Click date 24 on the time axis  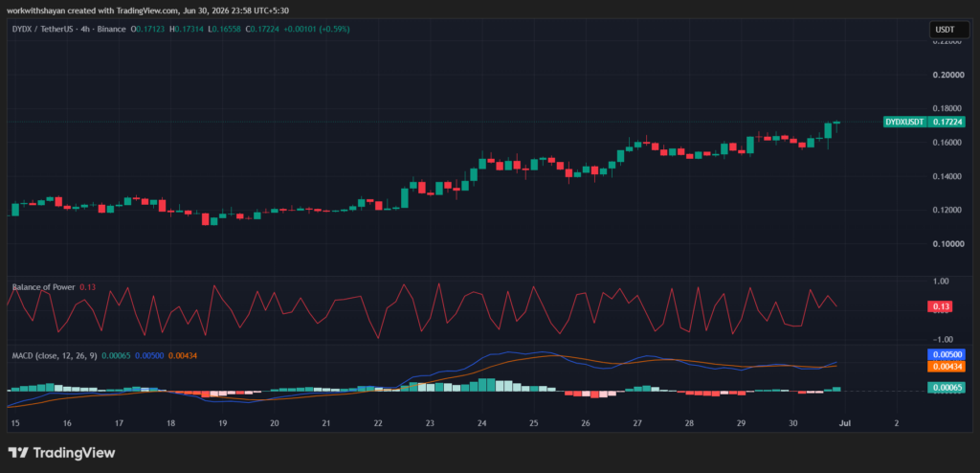tap(481, 423)
